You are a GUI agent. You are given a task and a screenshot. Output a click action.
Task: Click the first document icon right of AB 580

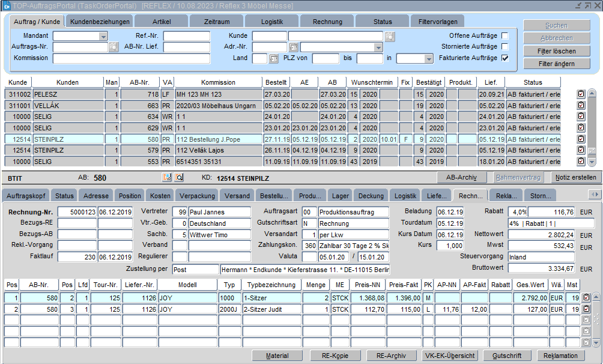coord(167,178)
